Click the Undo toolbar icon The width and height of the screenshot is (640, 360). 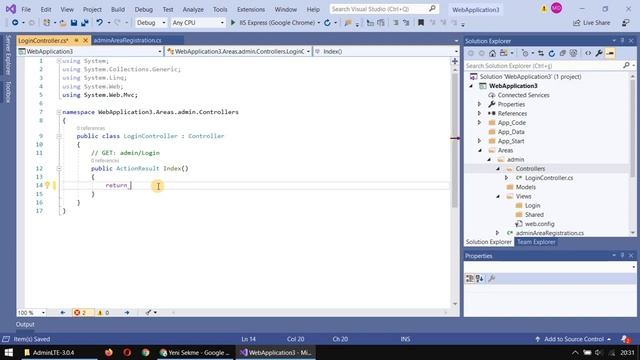(99, 23)
